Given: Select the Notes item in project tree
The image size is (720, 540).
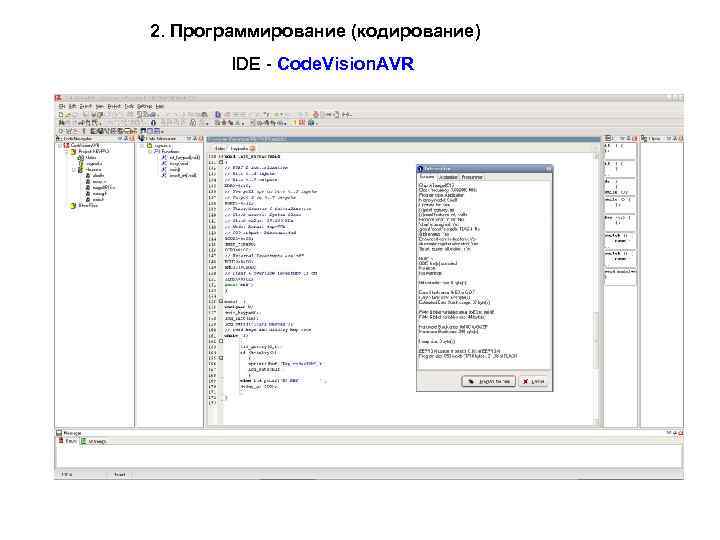Looking at the screenshot, I should pyautogui.click(x=88, y=158).
